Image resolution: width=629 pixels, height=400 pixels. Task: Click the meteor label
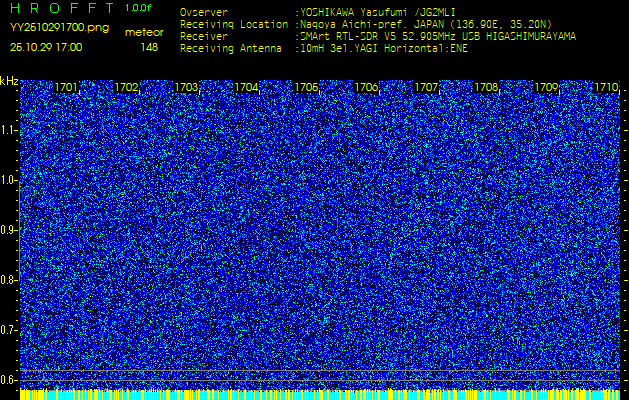[x=144, y=33]
